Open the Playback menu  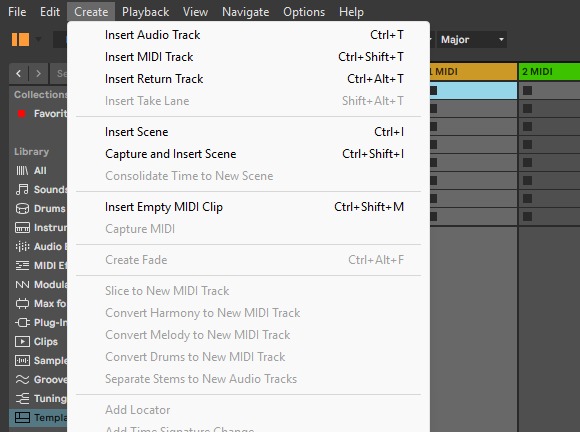point(145,12)
